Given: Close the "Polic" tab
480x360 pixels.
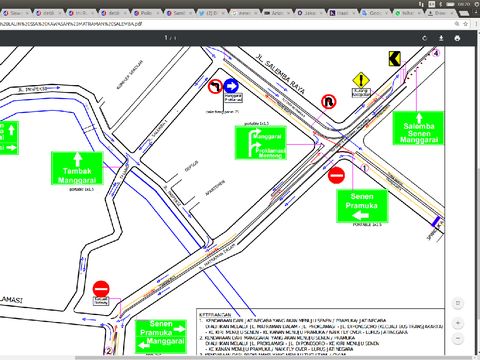Looking at the screenshot, I should (x=158, y=13).
